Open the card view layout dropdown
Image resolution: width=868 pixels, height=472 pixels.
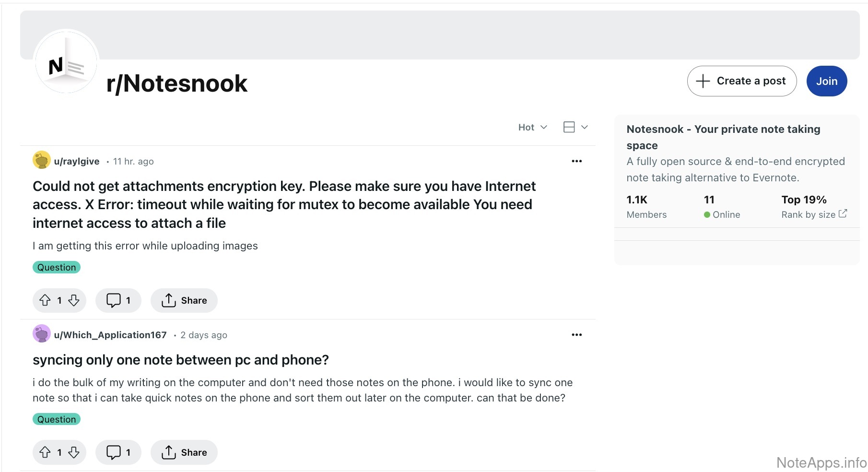tap(575, 127)
